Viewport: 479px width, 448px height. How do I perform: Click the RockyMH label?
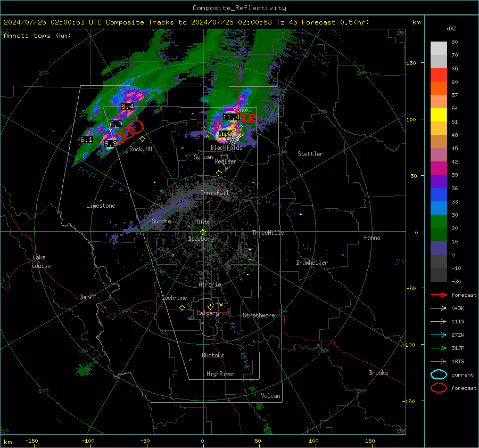[x=141, y=149]
